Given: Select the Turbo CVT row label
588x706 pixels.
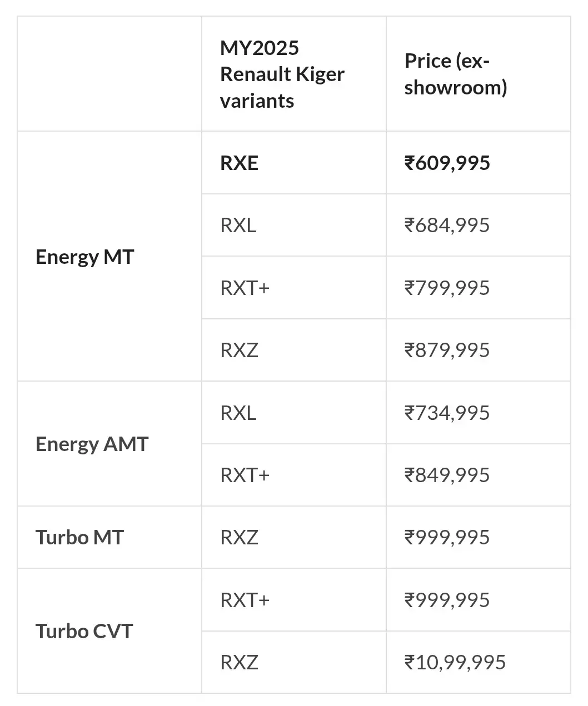Looking at the screenshot, I should click(84, 631).
